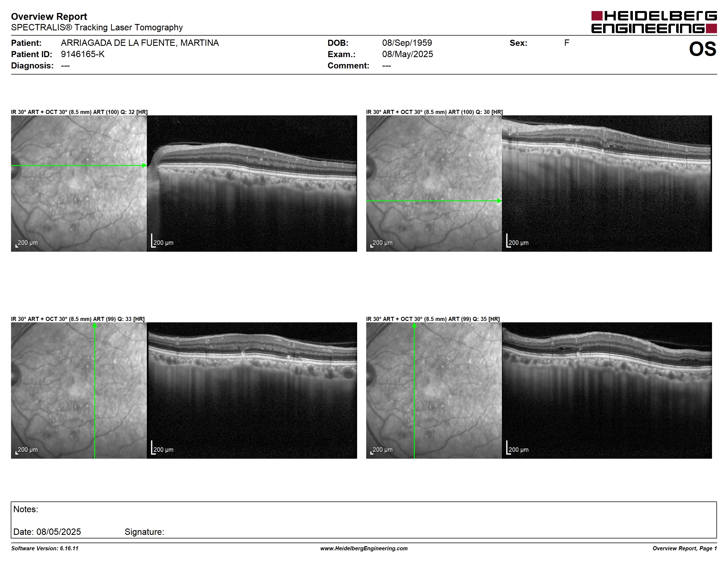Viewport: 728px width, 563px height.
Task: Click SPECTRALIS Tracking Laser Tomography subtitle
Action: click(x=97, y=27)
